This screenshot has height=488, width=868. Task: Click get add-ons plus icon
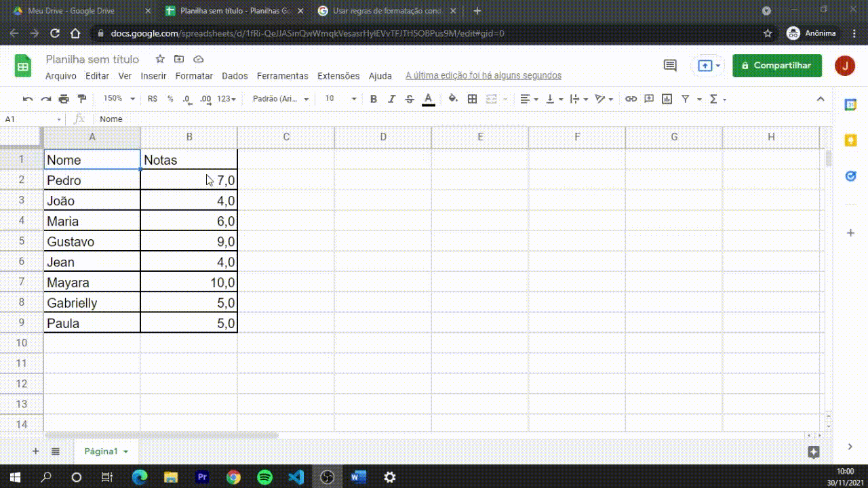850,232
